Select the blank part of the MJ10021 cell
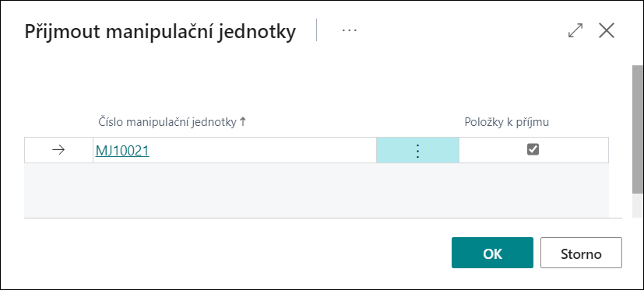This screenshot has width=644, height=290. pos(263,151)
